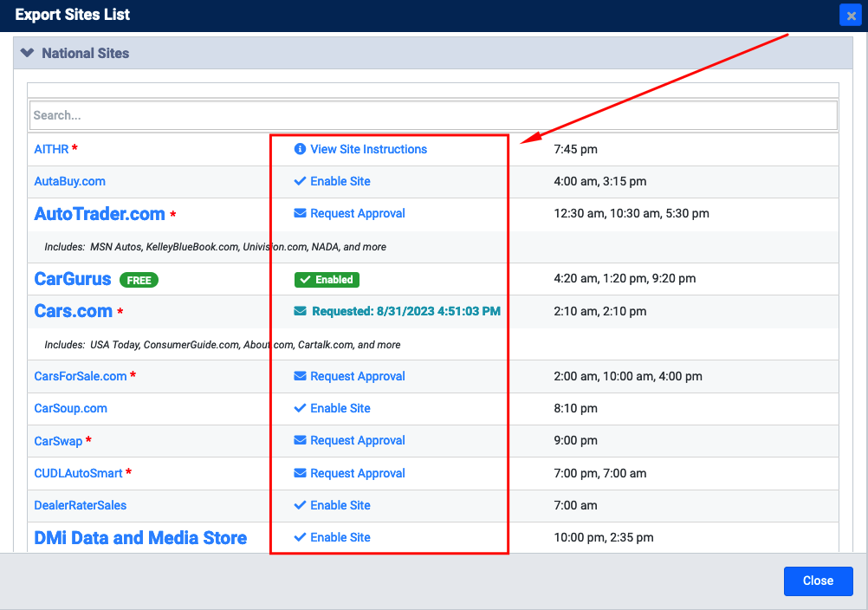
Task: Click the checkmark icon in the DMi Data row
Action: click(300, 537)
